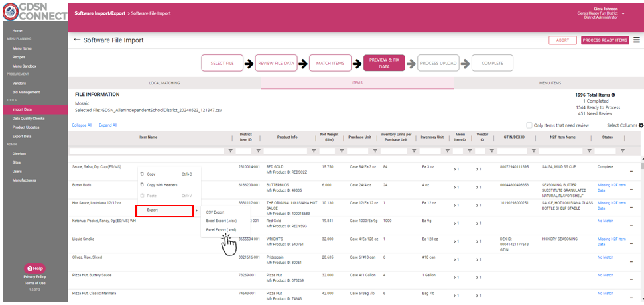The image size is (644, 305).
Task: Open the Menu Item Ct column filter icon
Action: [470, 151]
